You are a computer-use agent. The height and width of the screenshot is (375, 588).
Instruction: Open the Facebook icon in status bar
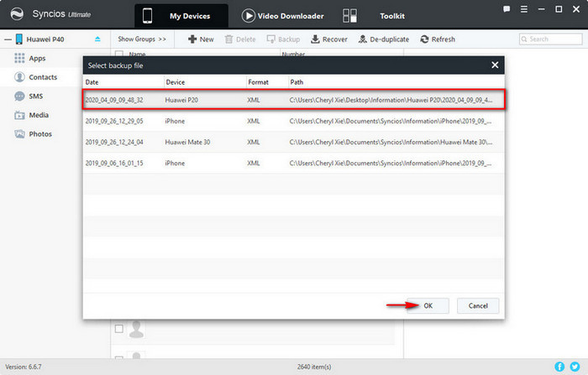[559, 367]
